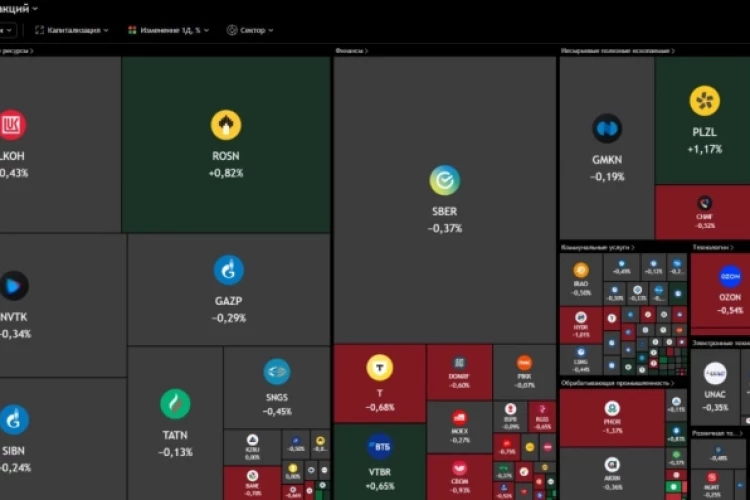Open the heatmap title dropdown at top-left
This screenshot has width=750, height=500.
(18, 8)
